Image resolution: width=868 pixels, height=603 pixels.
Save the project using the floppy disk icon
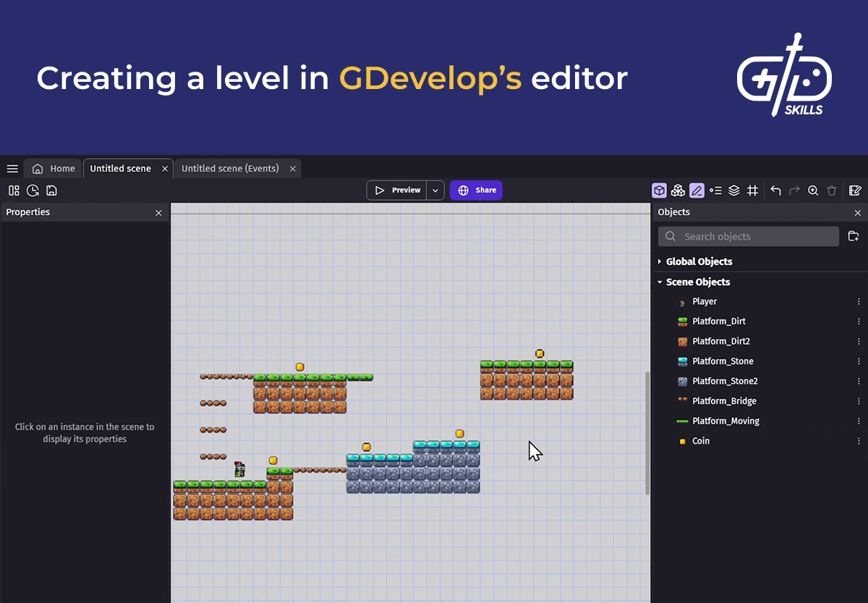[x=51, y=190]
